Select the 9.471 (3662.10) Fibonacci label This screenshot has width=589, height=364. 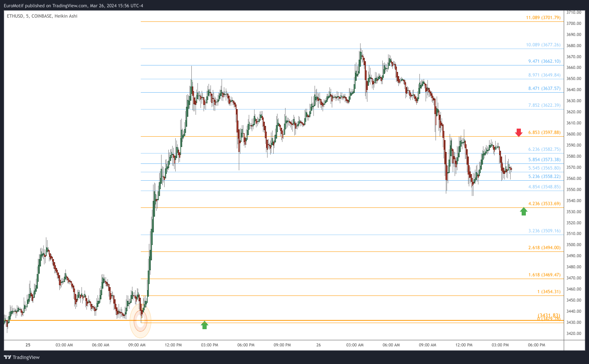pyautogui.click(x=544, y=61)
